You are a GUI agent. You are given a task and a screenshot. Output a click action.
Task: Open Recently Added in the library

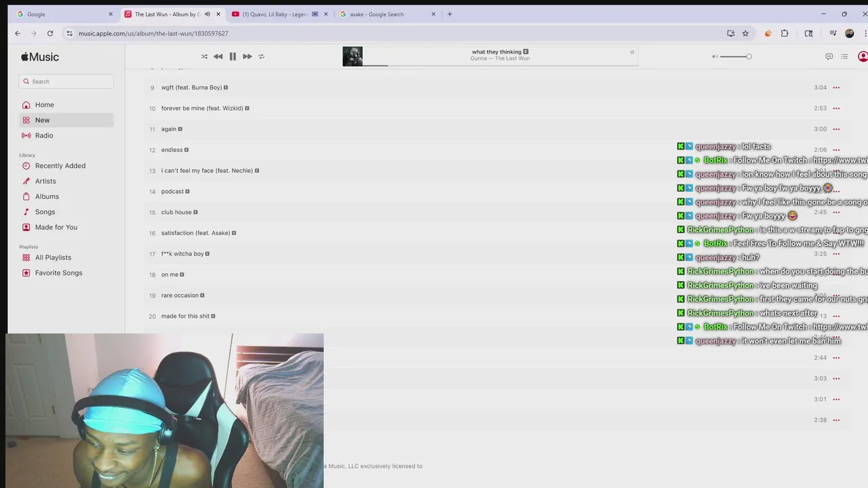(66, 165)
